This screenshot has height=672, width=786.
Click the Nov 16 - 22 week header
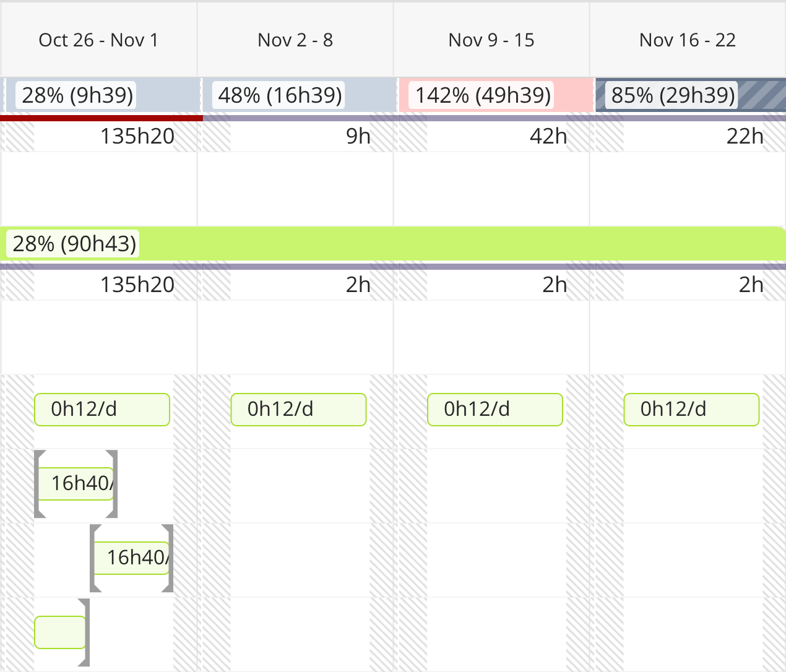click(x=688, y=40)
